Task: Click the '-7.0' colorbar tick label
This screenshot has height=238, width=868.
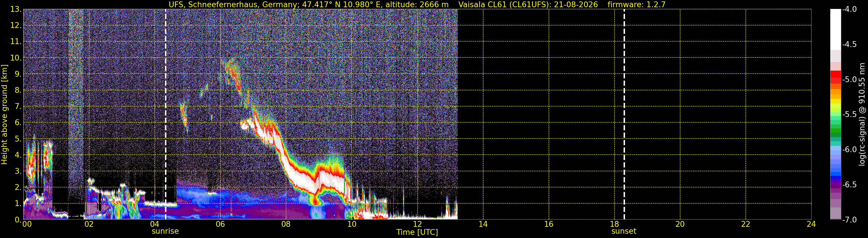Action: [x=849, y=220]
